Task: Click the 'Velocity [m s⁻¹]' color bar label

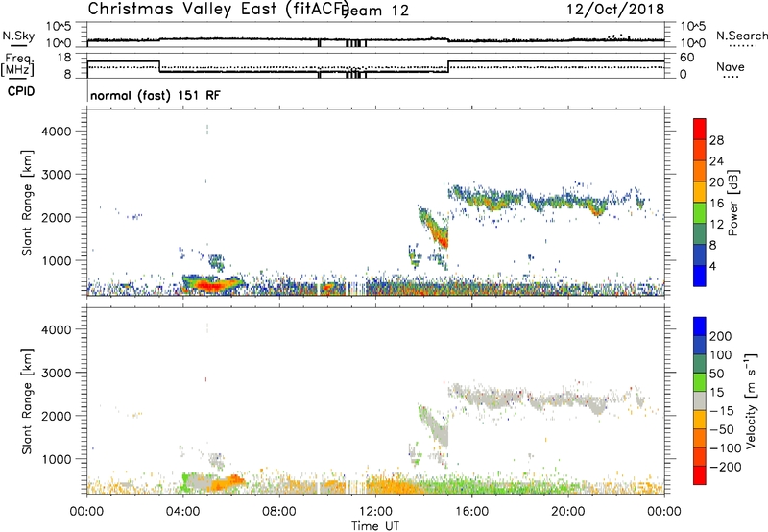Action: point(751,400)
